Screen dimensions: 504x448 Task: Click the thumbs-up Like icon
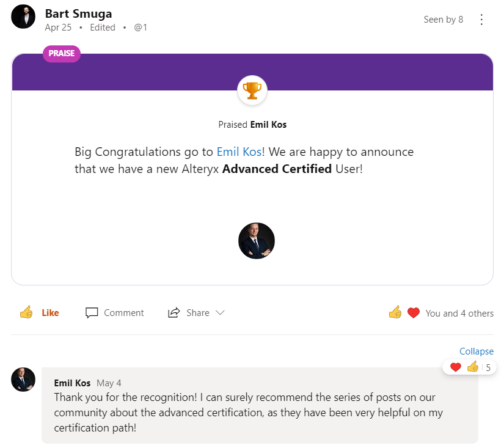[26, 313]
